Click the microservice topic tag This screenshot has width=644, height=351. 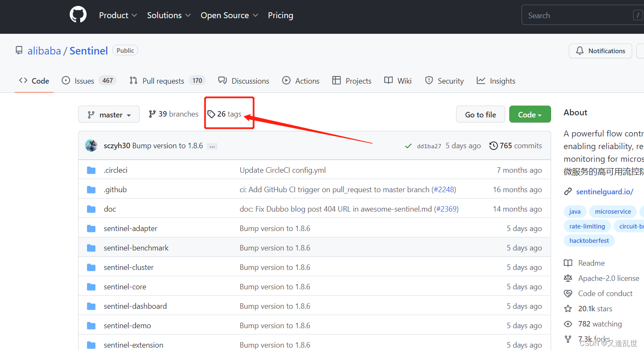click(613, 212)
